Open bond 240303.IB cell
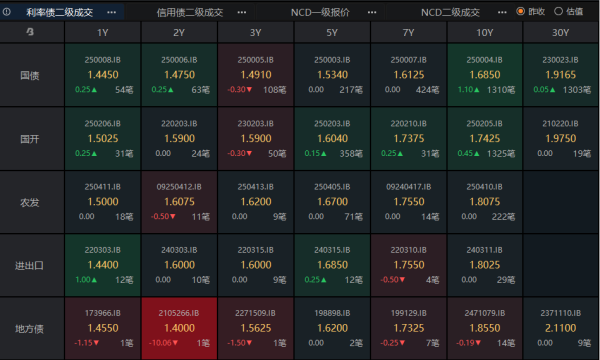Screen dimensions: 600x360 click(x=179, y=265)
